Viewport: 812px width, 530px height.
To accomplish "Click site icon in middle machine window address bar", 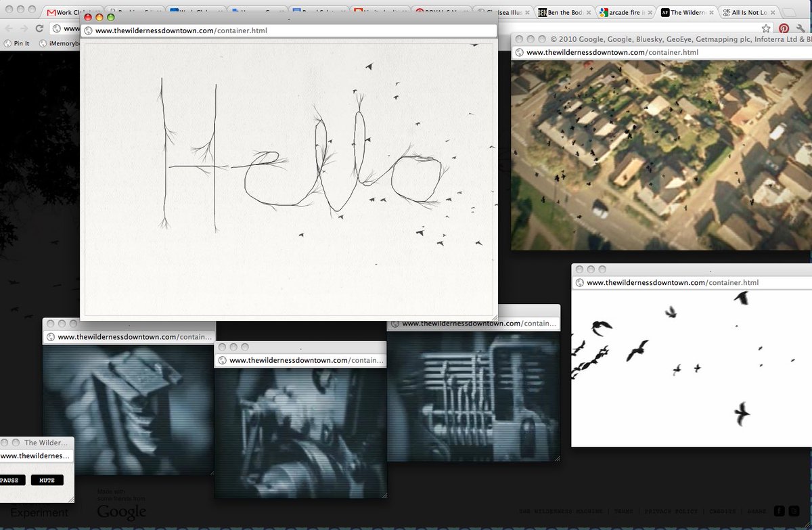I will pos(222,360).
